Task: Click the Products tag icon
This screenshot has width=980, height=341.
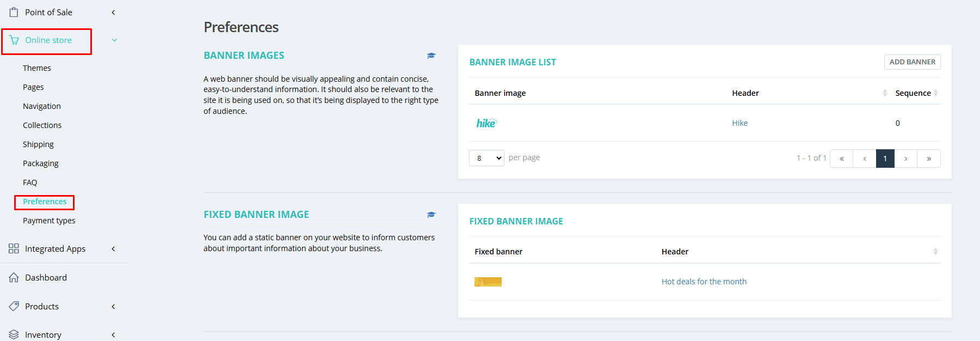Action: pyautogui.click(x=14, y=306)
